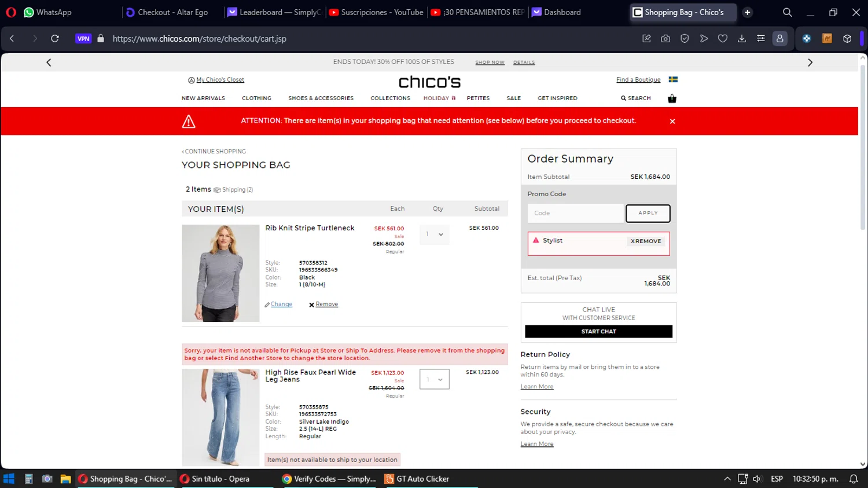Click the edit/share page icon in address bar
Viewport: 868px width, 488px height.
[646, 39]
